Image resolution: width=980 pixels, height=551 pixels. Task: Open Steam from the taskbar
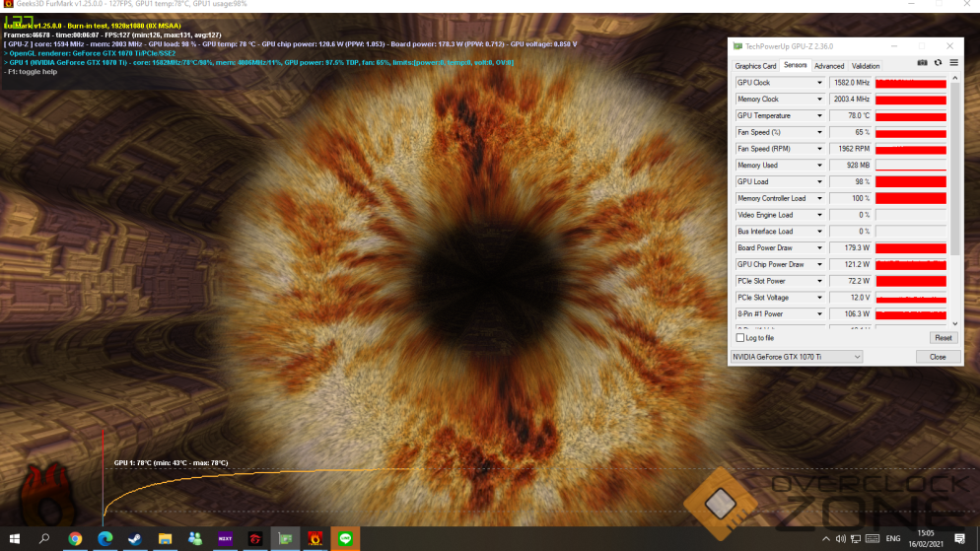pos(134,539)
